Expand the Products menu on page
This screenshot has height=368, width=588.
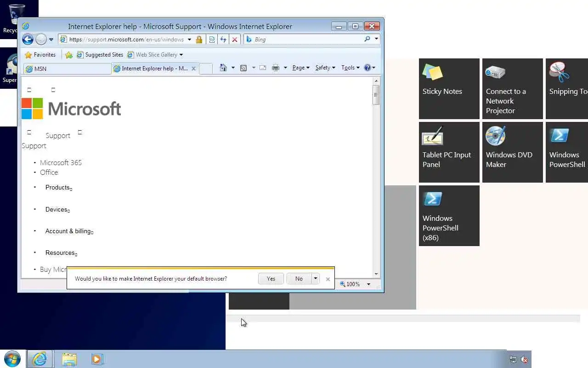pyautogui.click(x=58, y=187)
